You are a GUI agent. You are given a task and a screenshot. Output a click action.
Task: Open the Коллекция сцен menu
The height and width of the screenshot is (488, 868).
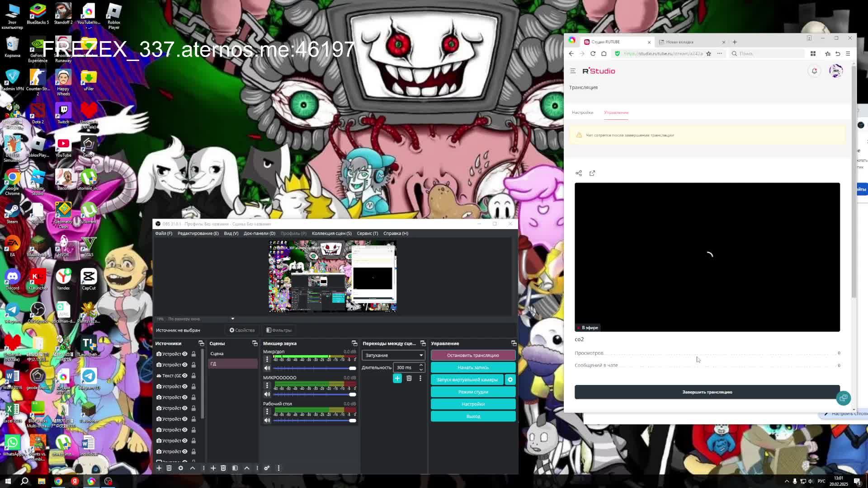click(331, 233)
